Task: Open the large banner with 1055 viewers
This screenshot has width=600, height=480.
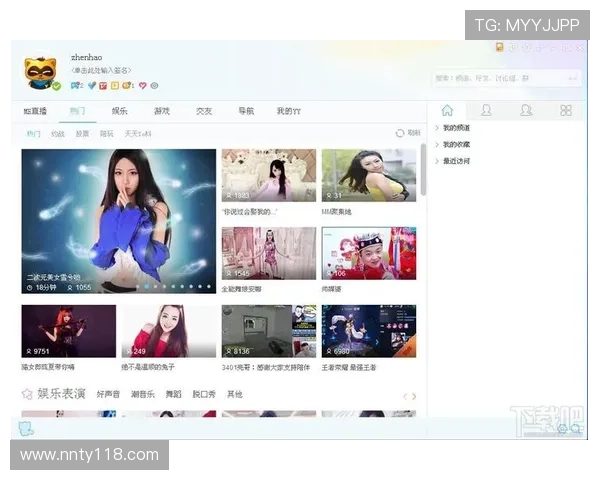Action: (x=119, y=221)
